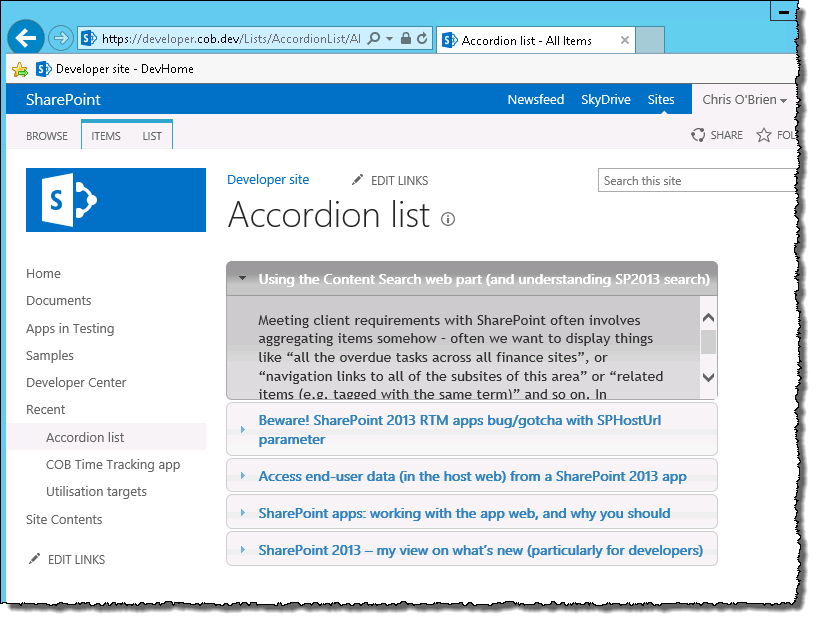817x622 pixels.
Task: Expand SharePoint apps: working with the app web
Action: [243, 513]
